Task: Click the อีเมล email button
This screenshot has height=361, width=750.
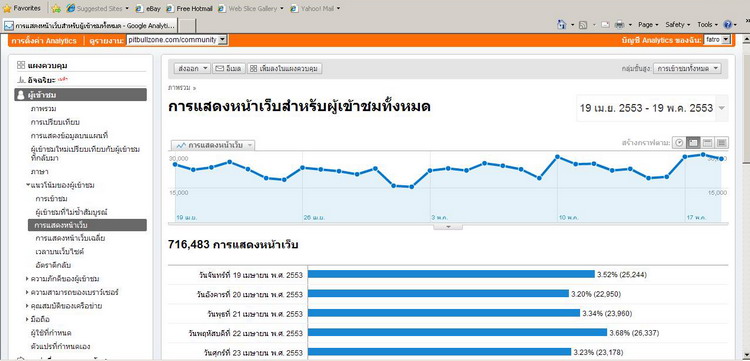Action: [228, 68]
